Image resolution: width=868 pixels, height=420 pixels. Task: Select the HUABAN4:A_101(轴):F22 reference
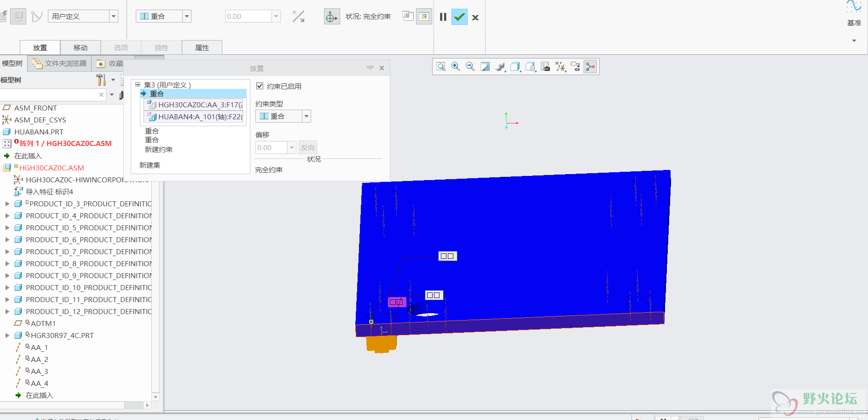(194, 117)
